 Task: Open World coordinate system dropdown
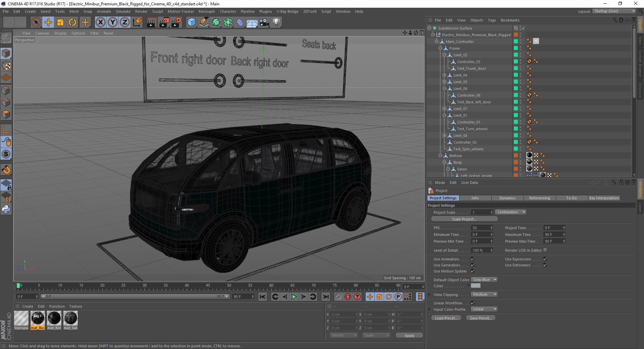tap(344, 335)
